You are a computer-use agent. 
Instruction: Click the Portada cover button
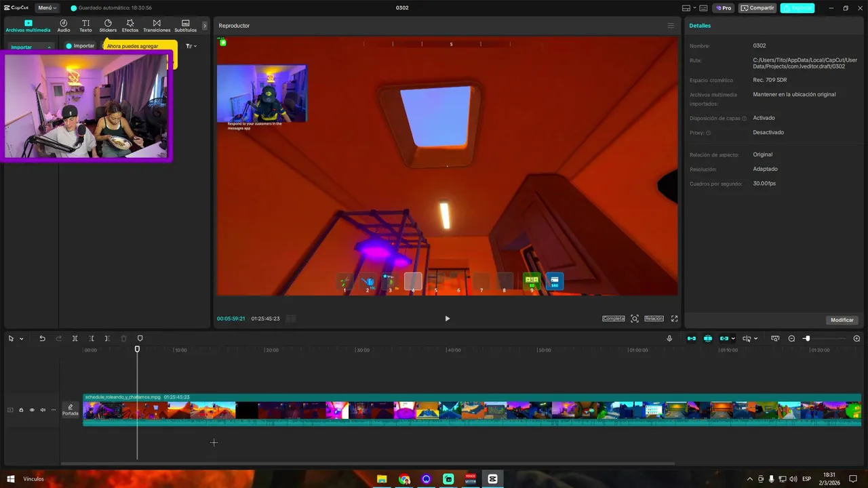(x=71, y=409)
